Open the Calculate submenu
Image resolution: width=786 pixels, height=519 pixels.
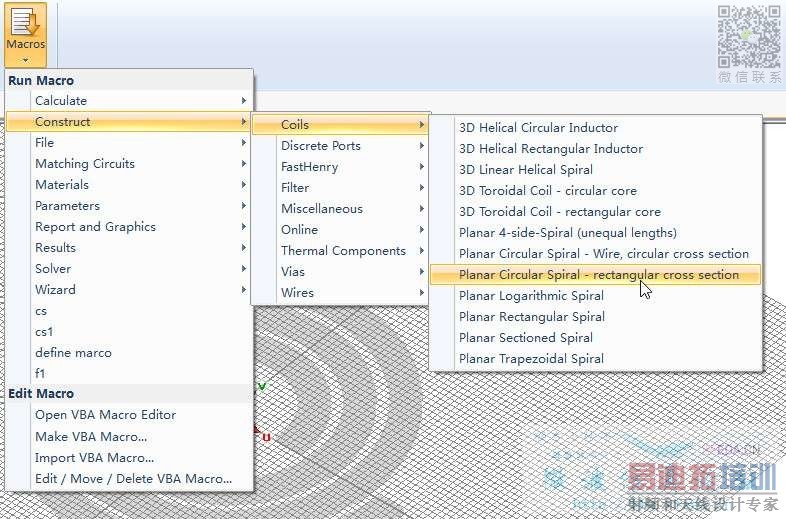pyautogui.click(x=129, y=101)
